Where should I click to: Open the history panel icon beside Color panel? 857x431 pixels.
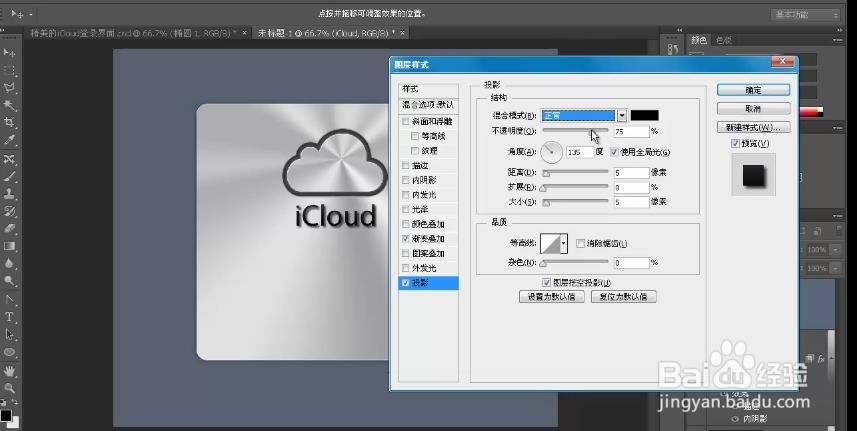673,49
